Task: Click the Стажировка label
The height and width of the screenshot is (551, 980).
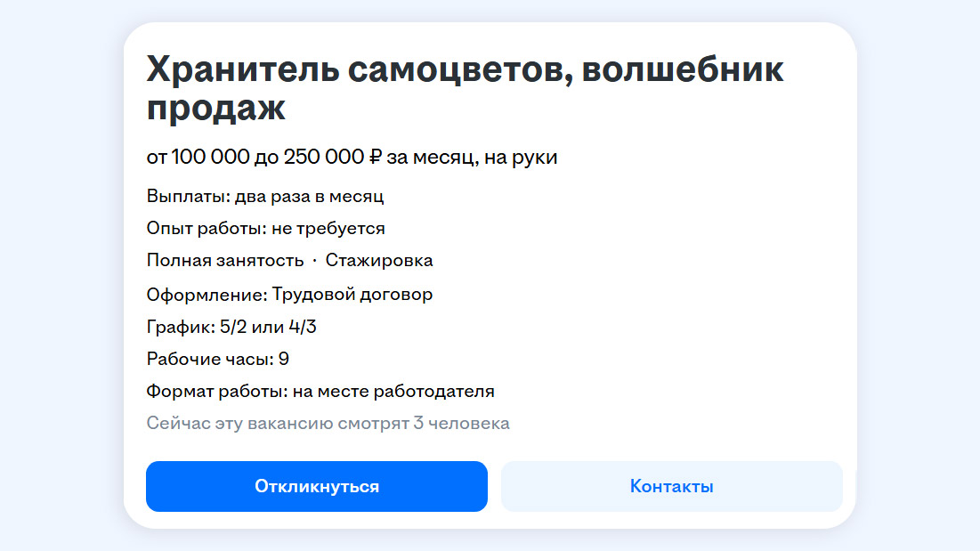Action: click(379, 261)
